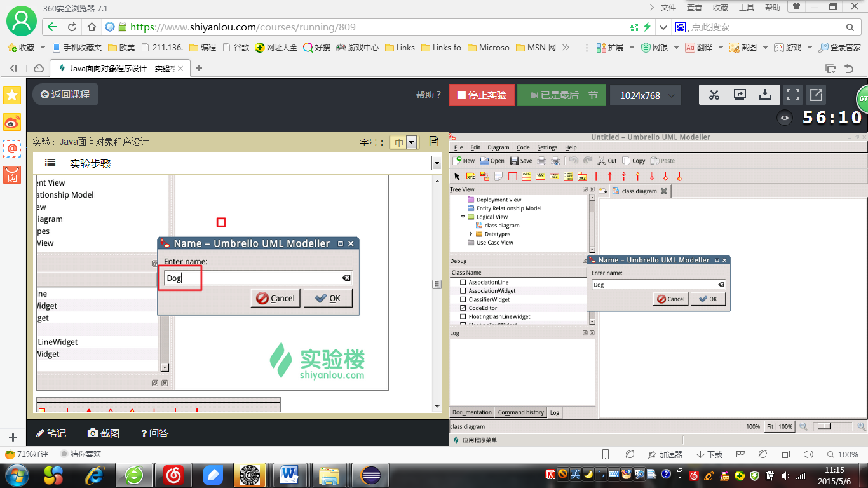This screenshot has width=868, height=488.
Task: Choose the note tool in Umbrello toolbar
Action: click(x=499, y=177)
